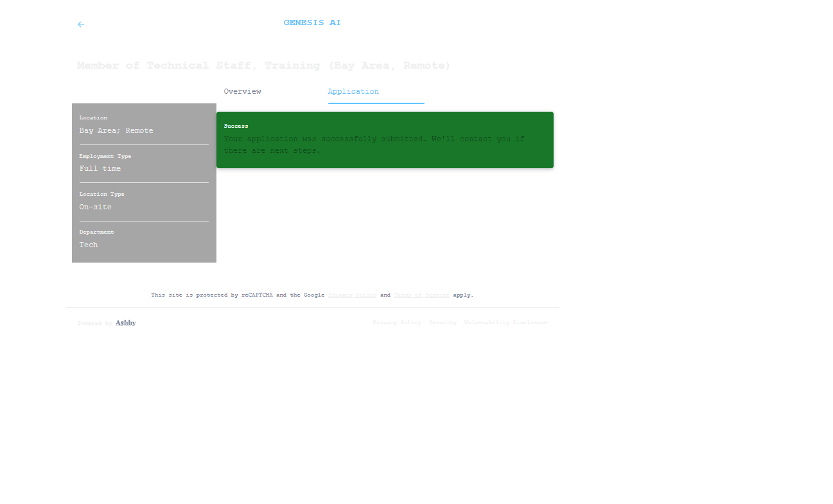Click the Ashby logo in footer
This screenshot has width=833, height=504.
tap(126, 323)
